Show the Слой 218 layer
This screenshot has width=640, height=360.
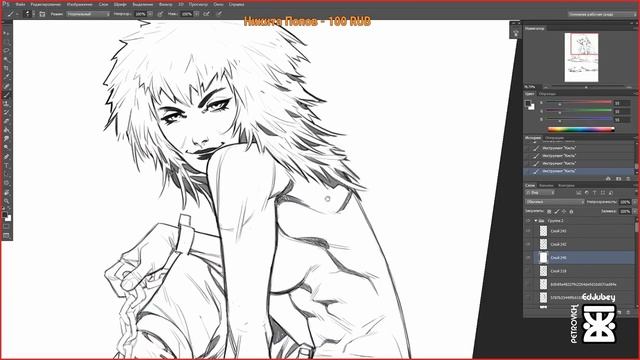tap(528, 271)
